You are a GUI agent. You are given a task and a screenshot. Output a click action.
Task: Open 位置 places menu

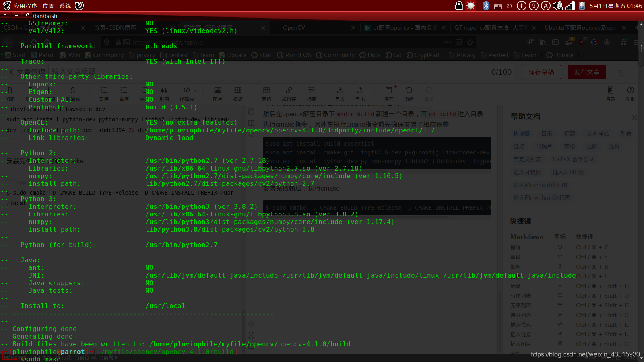tap(48, 6)
